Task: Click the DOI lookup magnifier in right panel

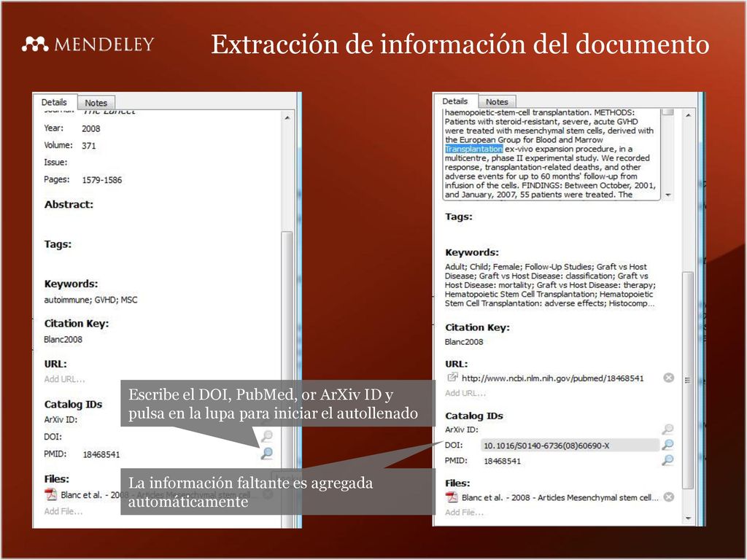Action: tap(668, 445)
